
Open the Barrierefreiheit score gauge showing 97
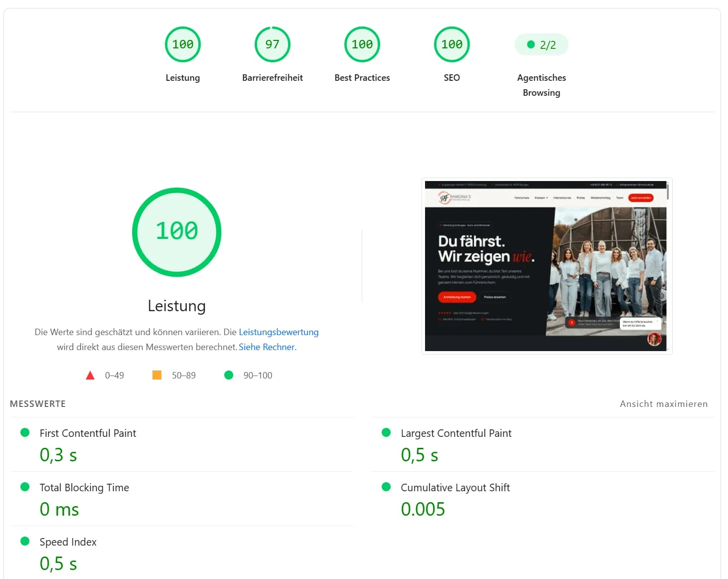click(273, 44)
